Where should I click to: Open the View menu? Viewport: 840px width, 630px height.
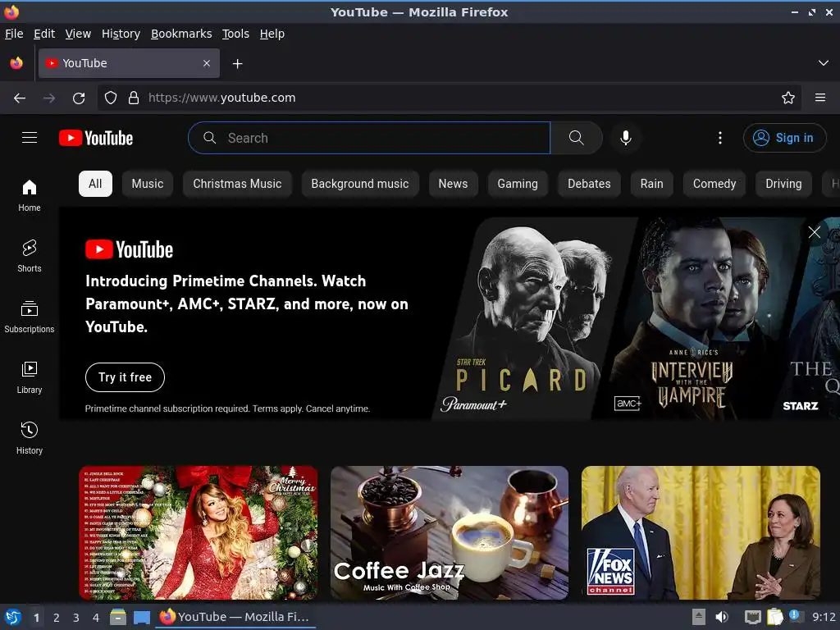coord(78,34)
